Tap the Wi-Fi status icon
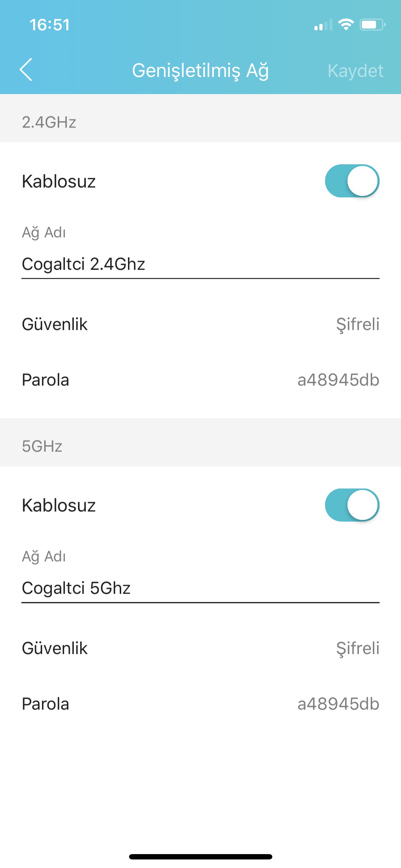This screenshot has height=868, width=401. (345, 25)
